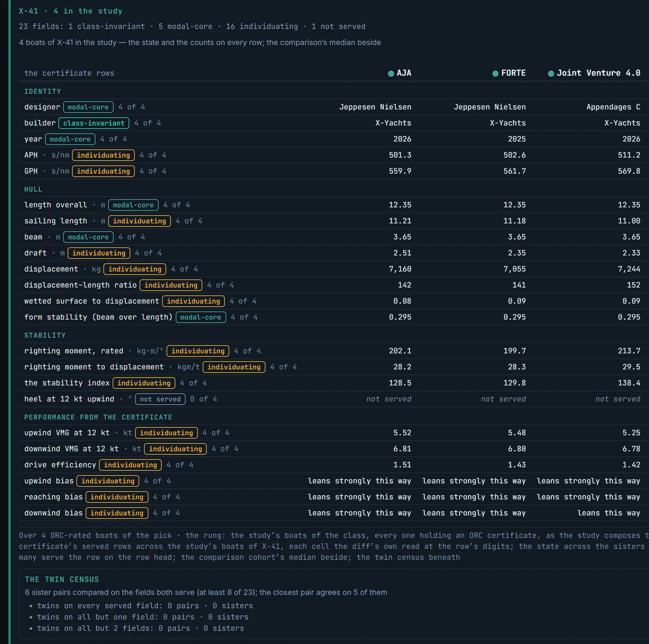Click 'twins on every served field' line

[x=145, y=606]
